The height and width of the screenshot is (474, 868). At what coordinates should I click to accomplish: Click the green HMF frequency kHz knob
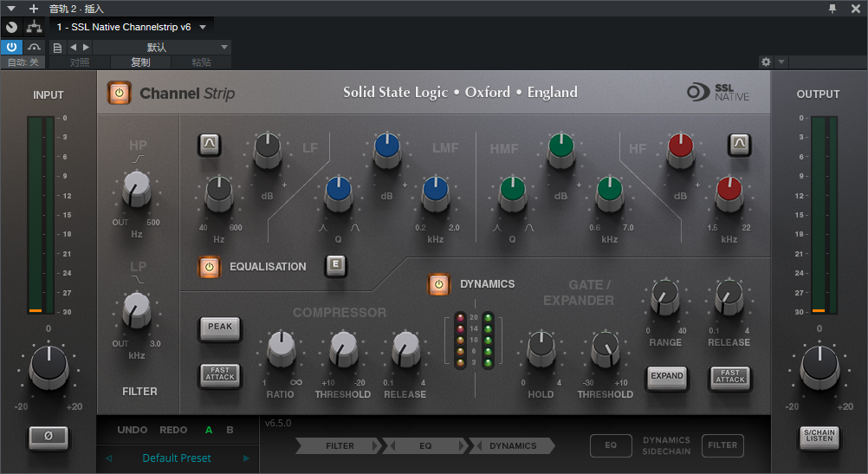click(x=610, y=194)
